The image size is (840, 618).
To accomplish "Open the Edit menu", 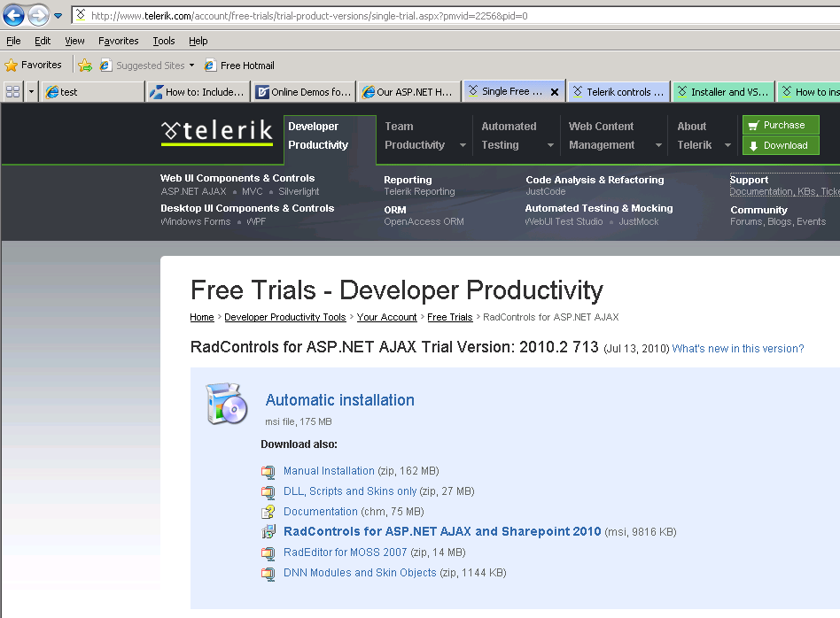I will 43,41.
